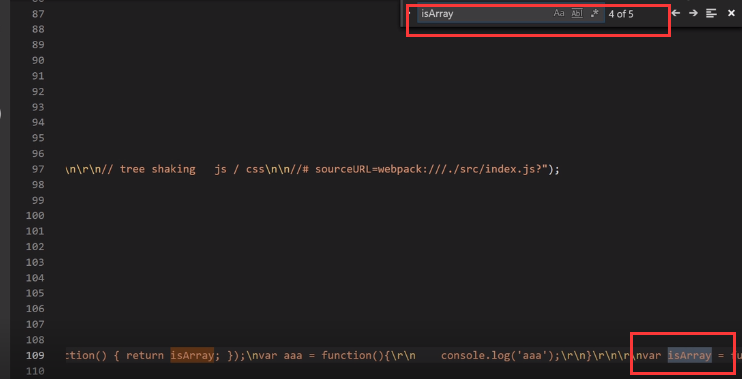Toggle Match Case (Aa) in find widget
Screen dimensions: 742x381
coord(559,14)
